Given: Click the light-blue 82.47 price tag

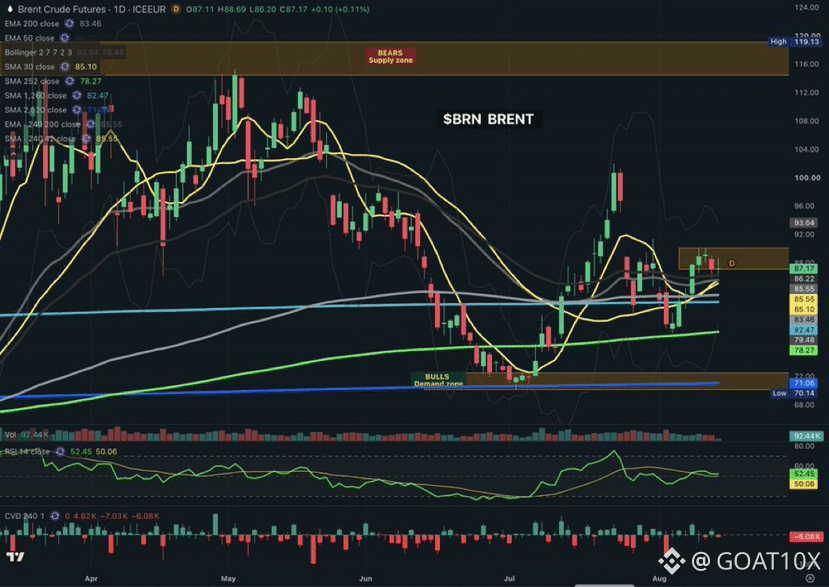Looking at the screenshot, I should click(x=804, y=329).
